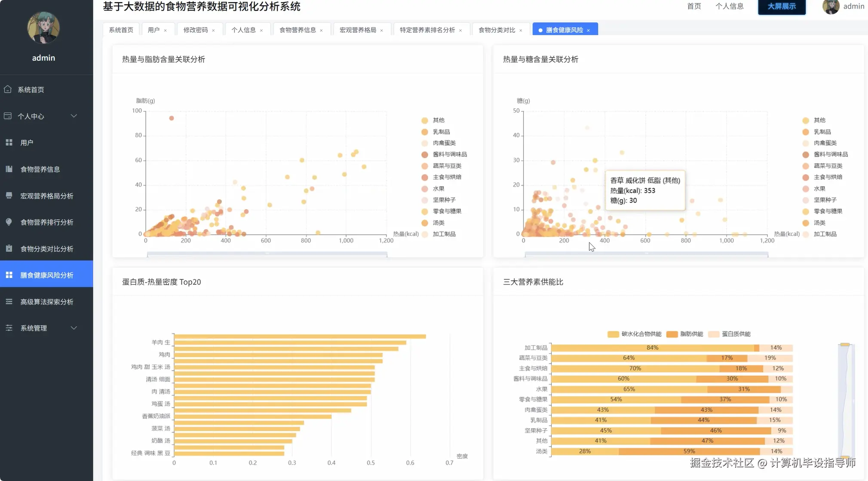The width and height of the screenshot is (868, 481).
Task: Click the 食物分类对比分析 sidebar icon
Action: click(x=9, y=248)
